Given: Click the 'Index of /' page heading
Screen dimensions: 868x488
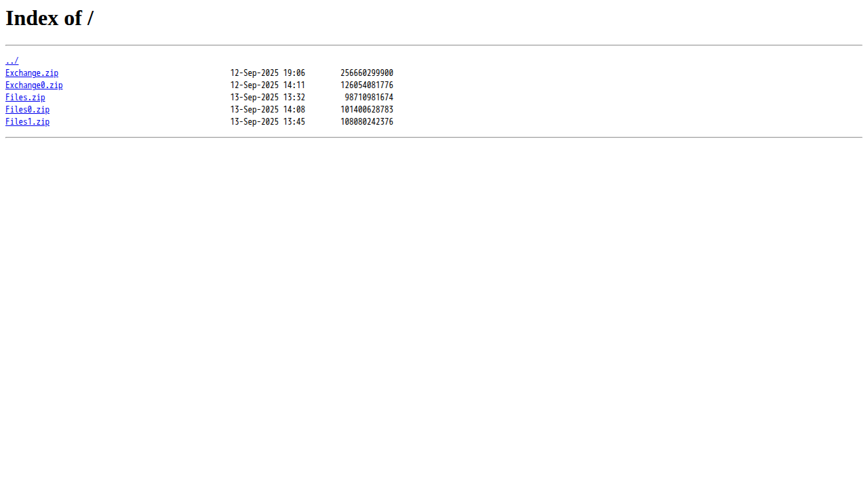Looking at the screenshot, I should [x=50, y=18].
